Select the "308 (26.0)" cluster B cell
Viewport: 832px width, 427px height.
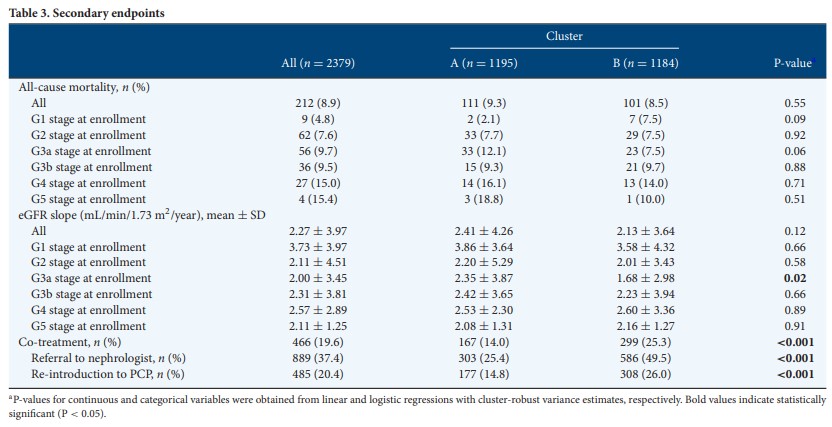point(641,374)
